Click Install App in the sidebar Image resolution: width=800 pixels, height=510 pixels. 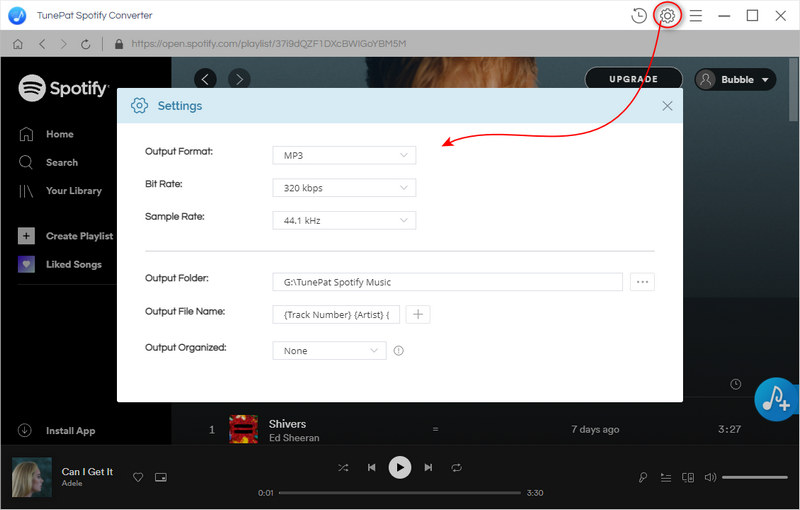pos(56,430)
